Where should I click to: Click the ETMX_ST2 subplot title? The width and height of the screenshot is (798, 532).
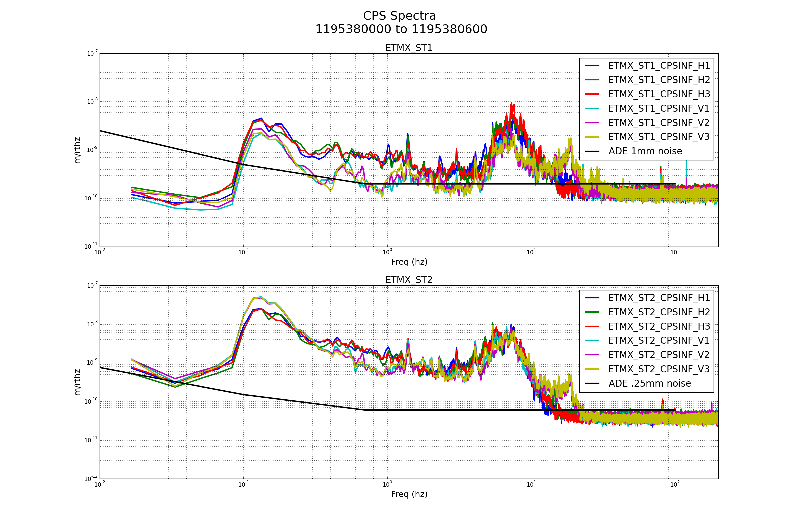(x=409, y=280)
